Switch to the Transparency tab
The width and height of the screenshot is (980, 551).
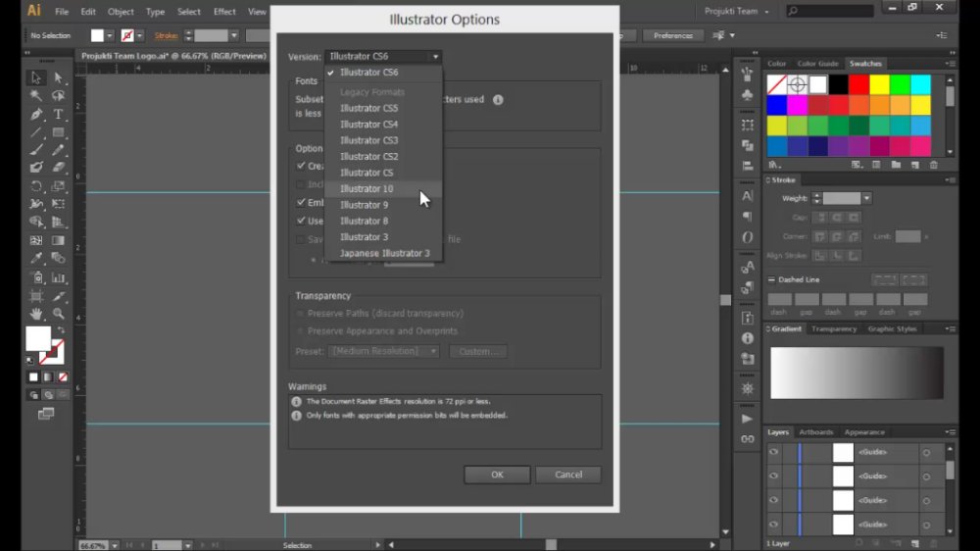click(834, 329)
